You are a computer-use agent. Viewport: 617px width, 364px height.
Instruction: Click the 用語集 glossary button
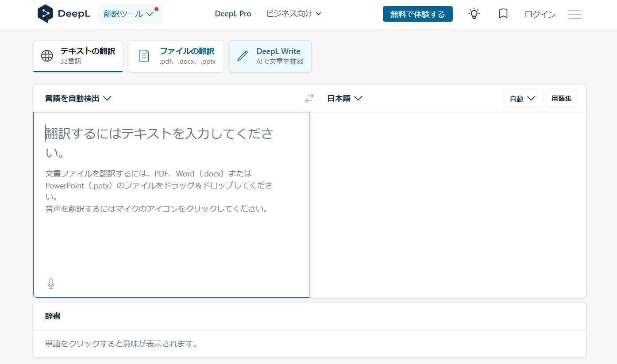(561, 98)
